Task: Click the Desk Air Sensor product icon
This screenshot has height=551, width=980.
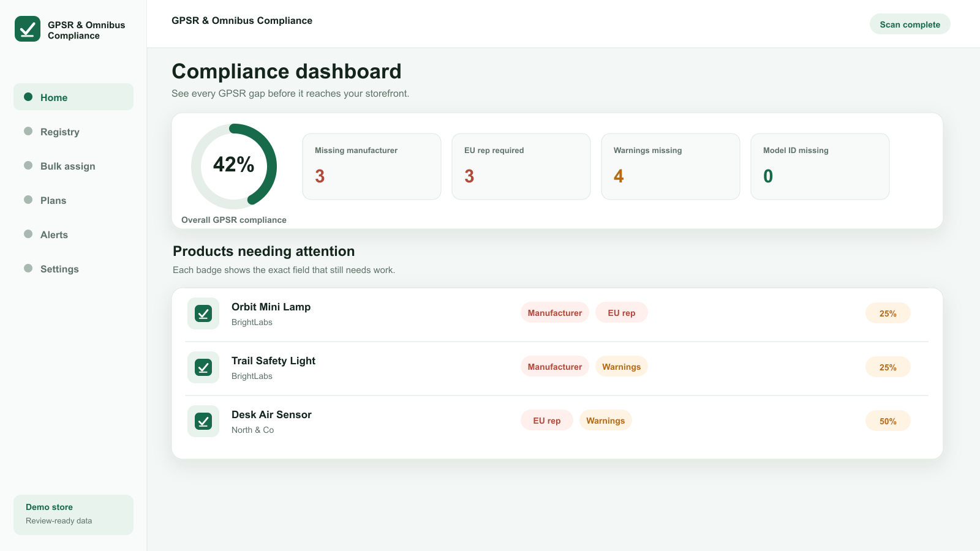Action: tap(203, 421)
